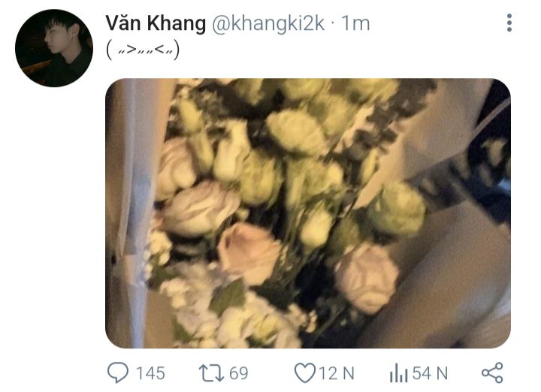Click the 54 N views count
541x392 pixels.
430,373
